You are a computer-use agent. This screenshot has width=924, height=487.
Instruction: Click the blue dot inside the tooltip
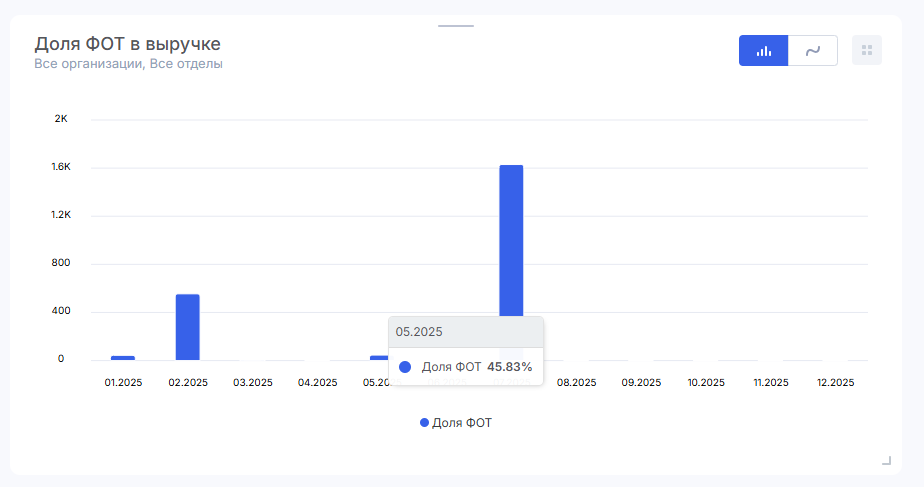click(x=405, y=367)
